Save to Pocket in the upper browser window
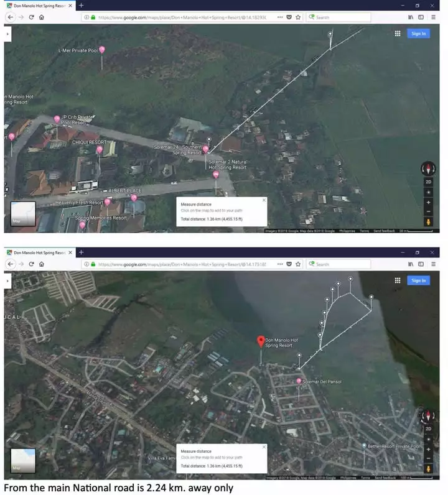This screenshot has height=495, width=448. click(289, 17)
